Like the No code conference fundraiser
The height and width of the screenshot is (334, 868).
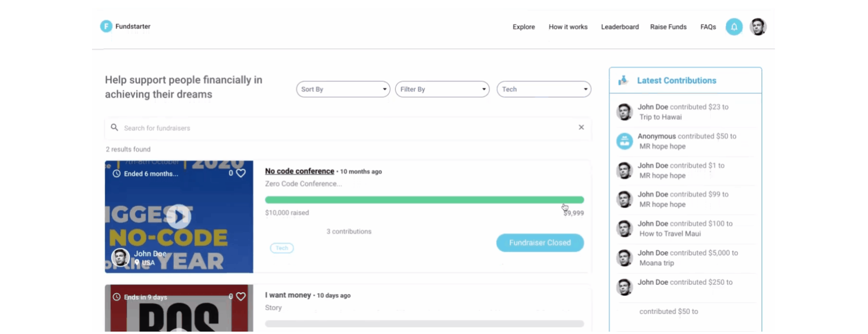(241, 173)
